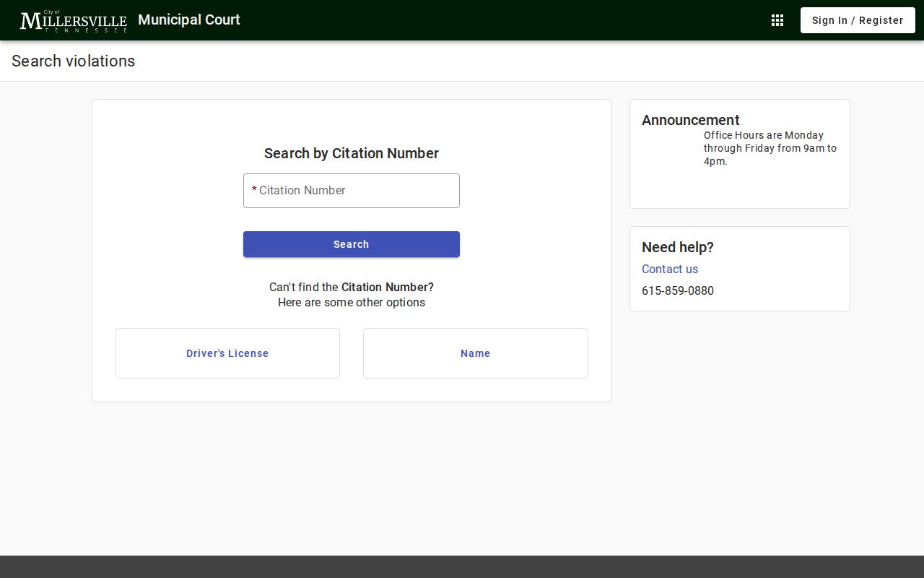Click the Search by Citation Number heading
This screenshot has height=578, width=924.
352,153
